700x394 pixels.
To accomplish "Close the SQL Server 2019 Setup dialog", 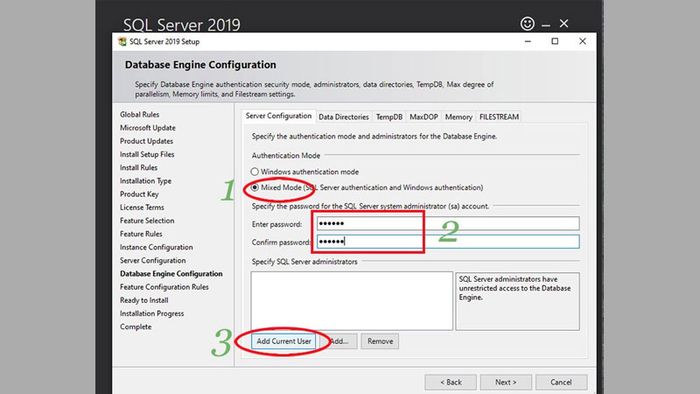I will pos(583,41).
